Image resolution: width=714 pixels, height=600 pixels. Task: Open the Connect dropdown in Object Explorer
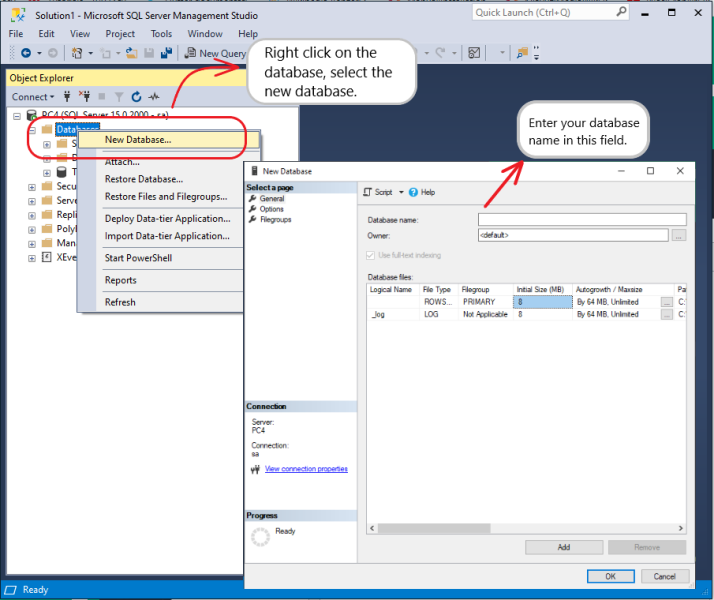click(x=33, y=97)
